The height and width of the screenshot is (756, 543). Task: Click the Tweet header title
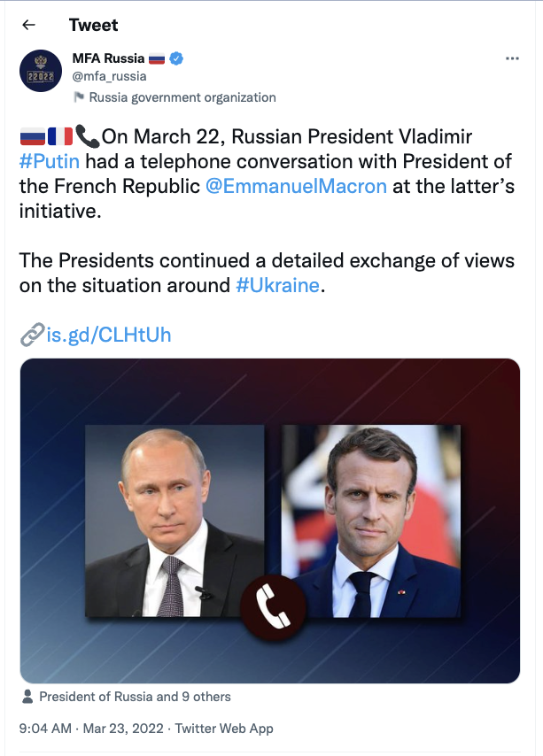tap(94, 25)
